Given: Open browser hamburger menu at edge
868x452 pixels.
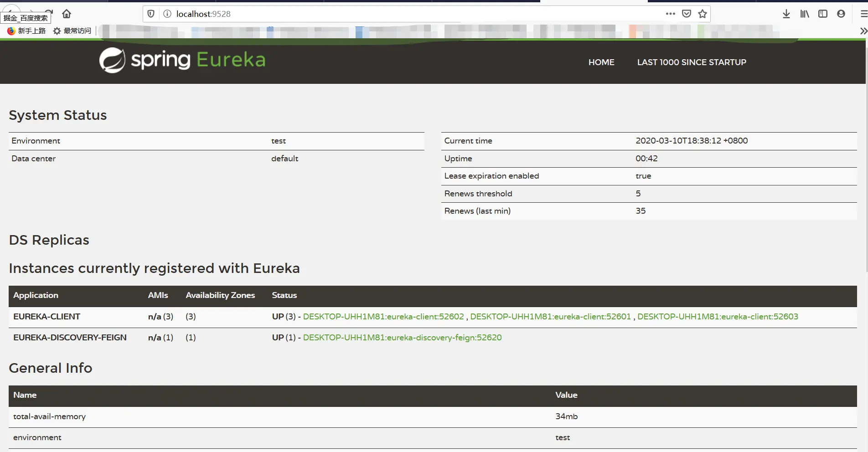Looking at the screenshot, I should [864, 14].
